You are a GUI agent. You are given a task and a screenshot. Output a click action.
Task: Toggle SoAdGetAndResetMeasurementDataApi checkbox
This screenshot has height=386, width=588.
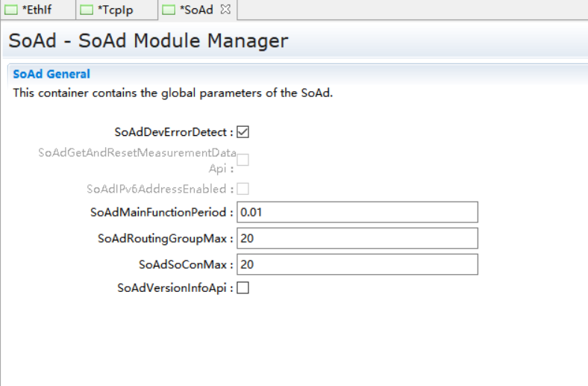click(x=243, y=159)
